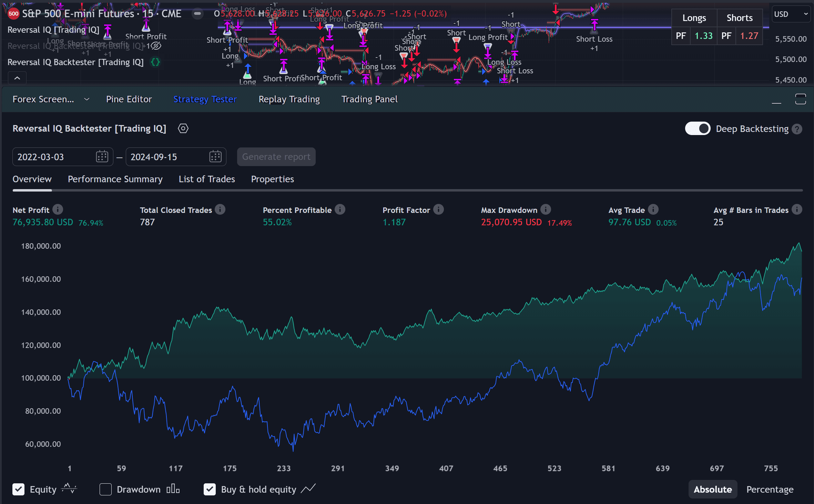The width and height of the screenshot is (814, 504).
Task: Show info for Avg Trade
Action: [x=653, y=209]
